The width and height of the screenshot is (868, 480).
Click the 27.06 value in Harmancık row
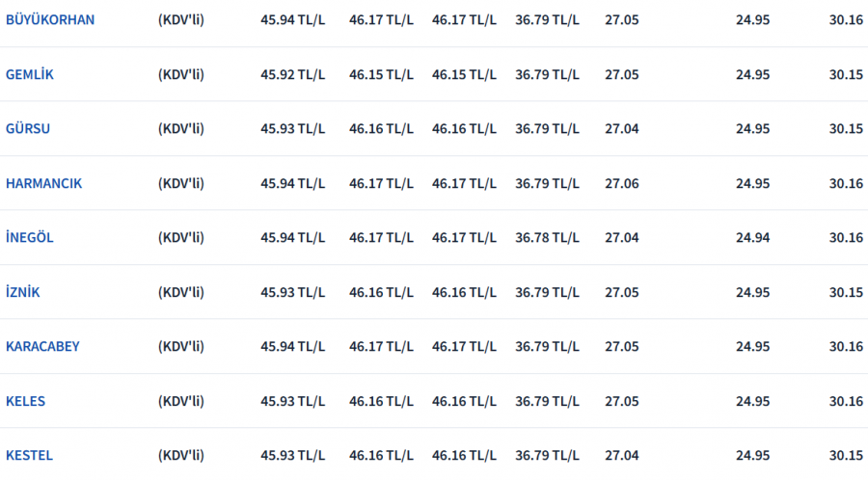622,183
